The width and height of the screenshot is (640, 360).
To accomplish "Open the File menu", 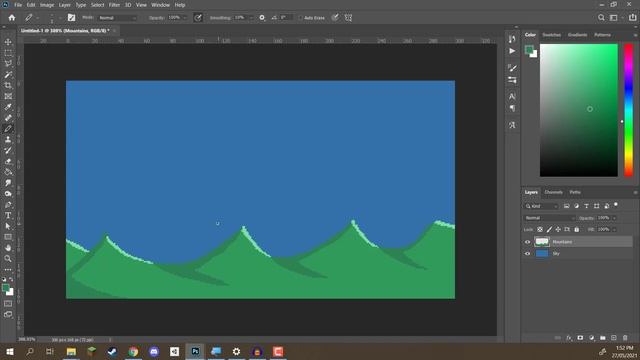I will tap(18, 5).
